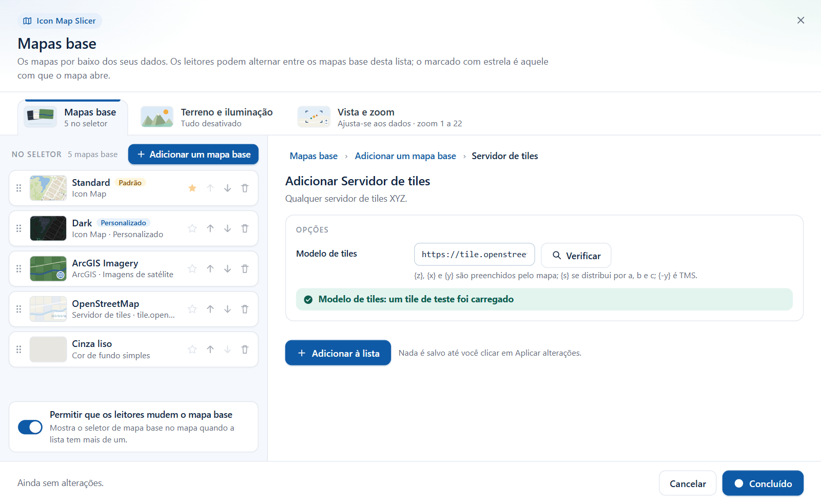Click the Cancelar button

(x=688, y=483)
